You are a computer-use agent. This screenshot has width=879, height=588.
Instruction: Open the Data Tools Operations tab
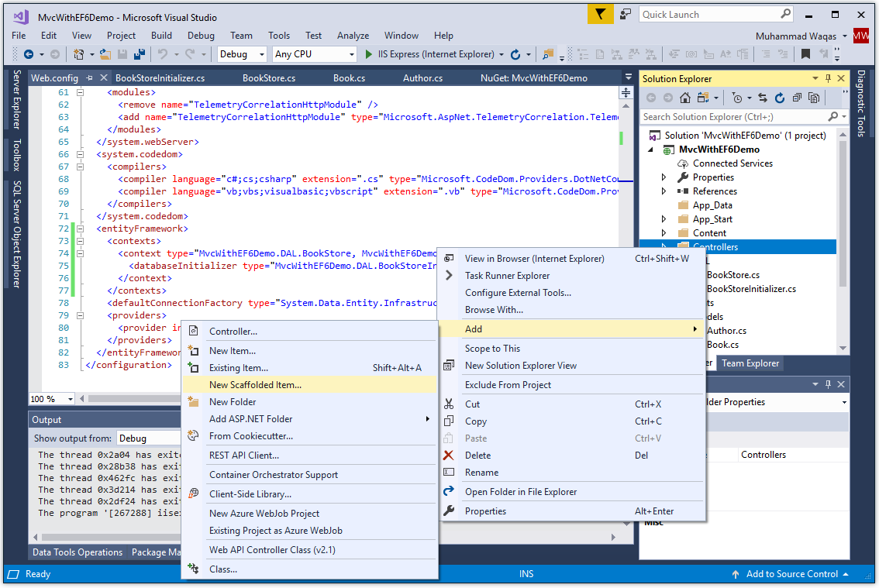point(78,552)
